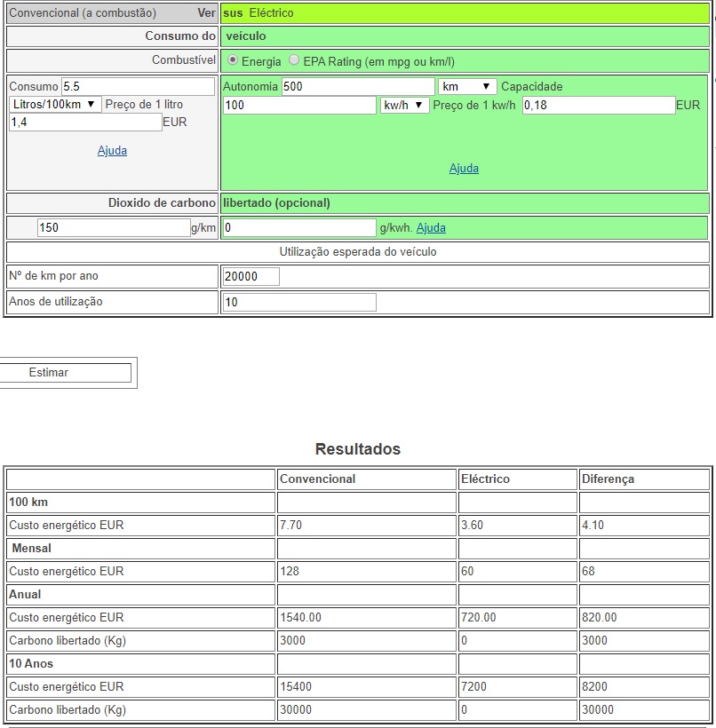The height and width of the screenshot is (728, 716).
Task: Select the Nº de km por ano field
Action: (x=251, y=276)
